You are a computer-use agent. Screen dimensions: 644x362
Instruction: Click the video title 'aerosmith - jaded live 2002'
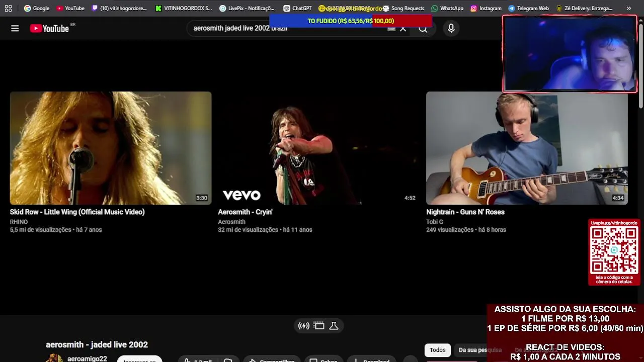pyautogui.click(x=97, y=344)
